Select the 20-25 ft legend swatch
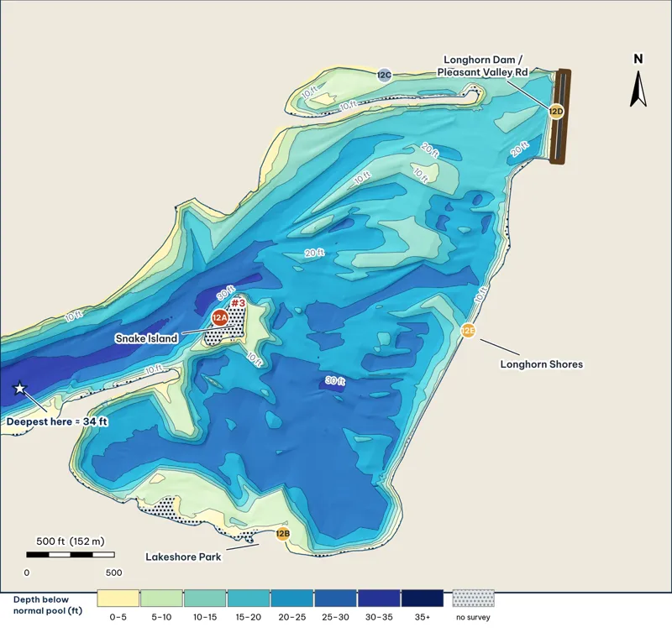Image resolution: width=672 pixels, height=638 pixels. coord(291,599)
